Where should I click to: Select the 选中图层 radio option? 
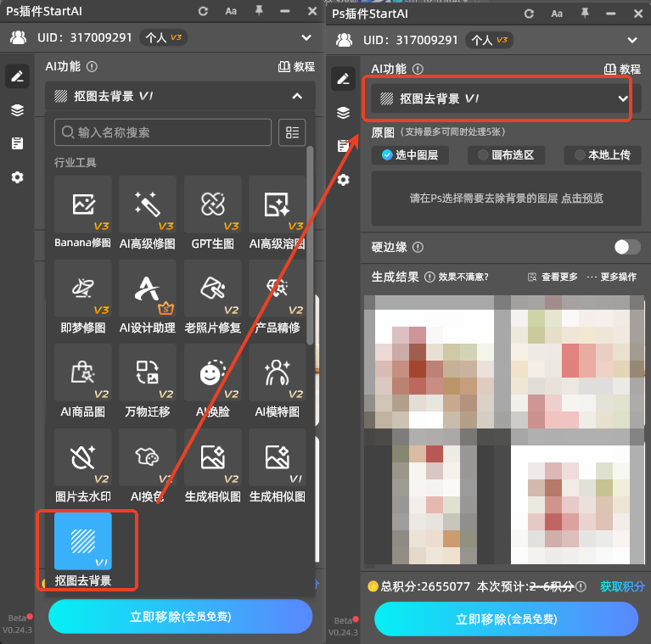coord(410,155)
